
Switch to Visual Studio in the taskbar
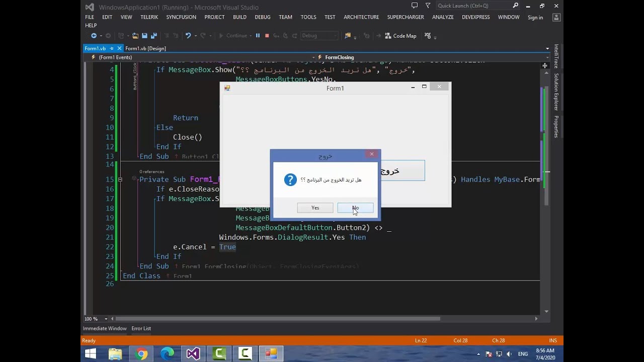pos(193,354)
